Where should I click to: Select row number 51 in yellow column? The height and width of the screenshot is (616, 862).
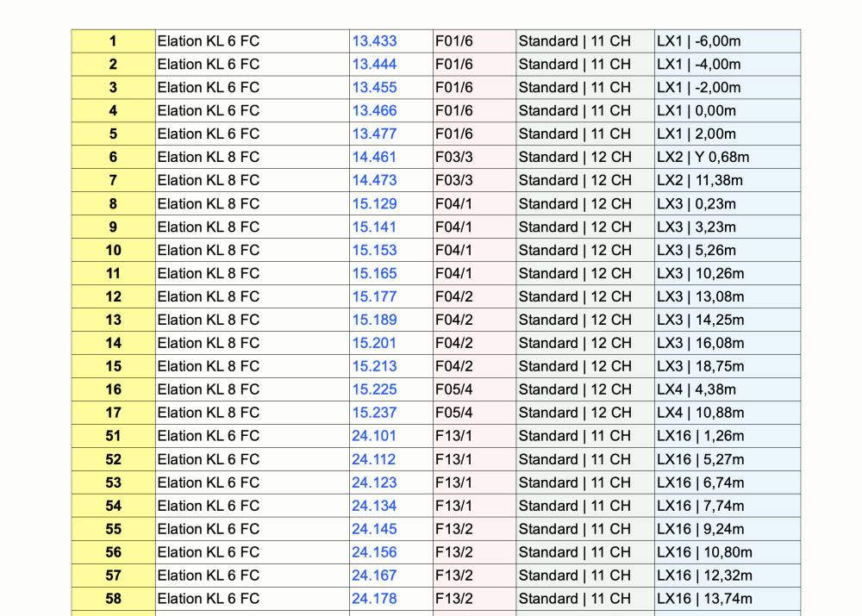(113, 436)
